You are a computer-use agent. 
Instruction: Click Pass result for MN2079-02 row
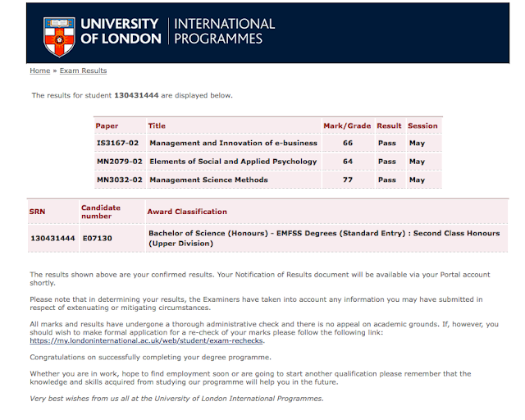[x=387, y=162]
